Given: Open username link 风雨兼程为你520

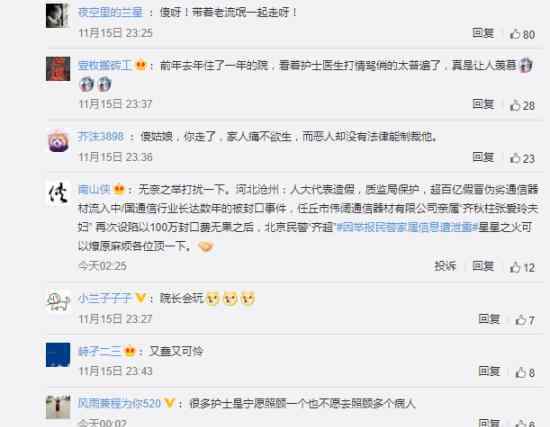Looking at the screenshot, I should point(119,403).
